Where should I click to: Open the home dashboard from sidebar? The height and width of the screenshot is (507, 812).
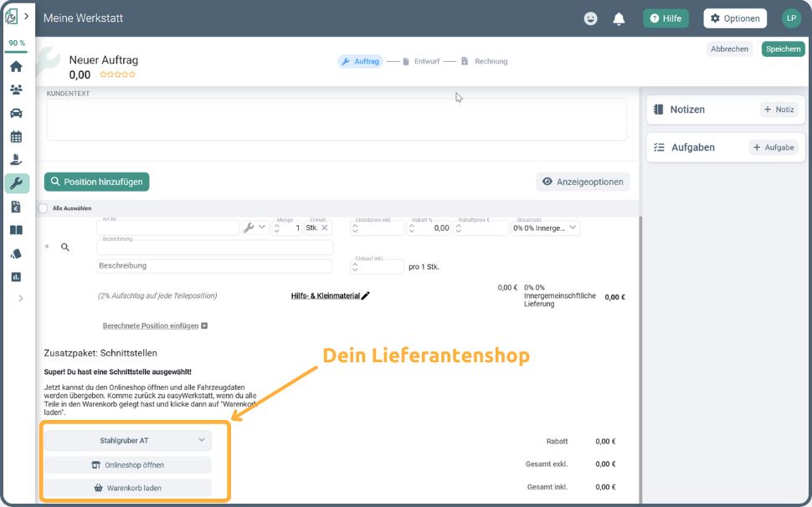[x=16, y=67]
